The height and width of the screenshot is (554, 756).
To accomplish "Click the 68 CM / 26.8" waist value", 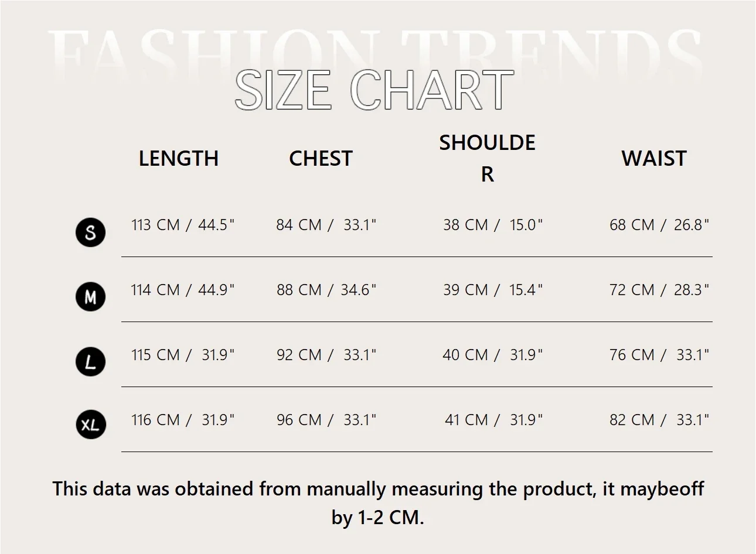I will point(659,225).
